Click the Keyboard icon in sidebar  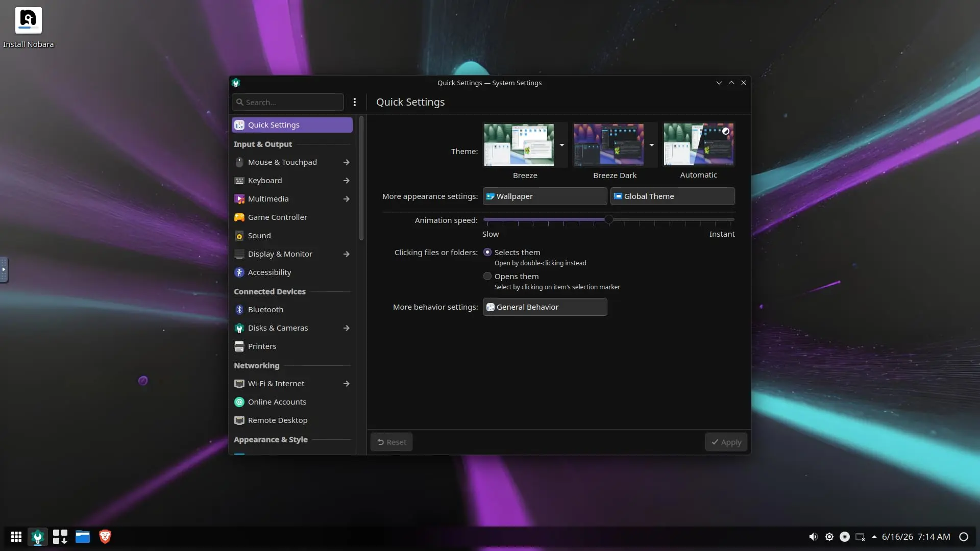point(239,181)
